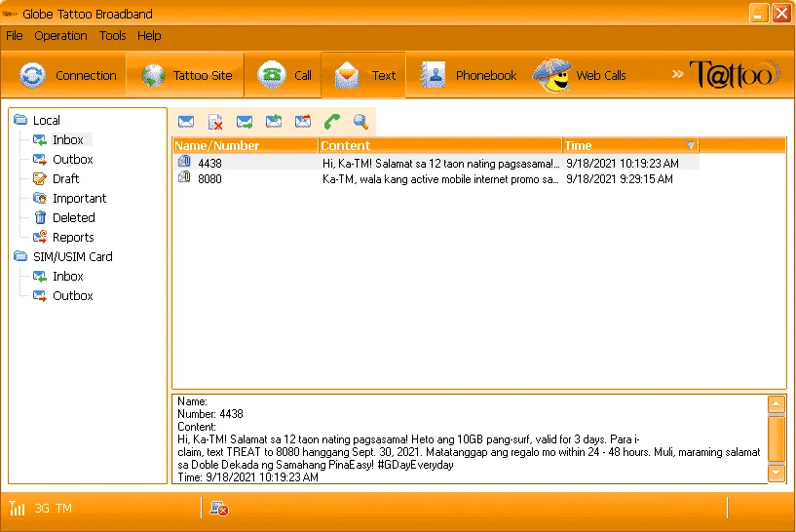Click the 'Ka-TM, wala kang active' content cell
The height and width of the screenshot is (532, 796).
[440, 179]
